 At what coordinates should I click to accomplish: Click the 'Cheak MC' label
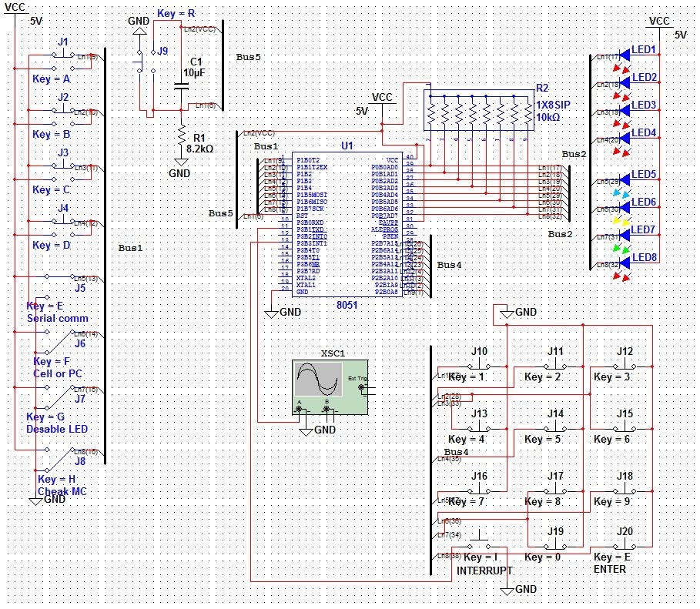pos(62,491)
